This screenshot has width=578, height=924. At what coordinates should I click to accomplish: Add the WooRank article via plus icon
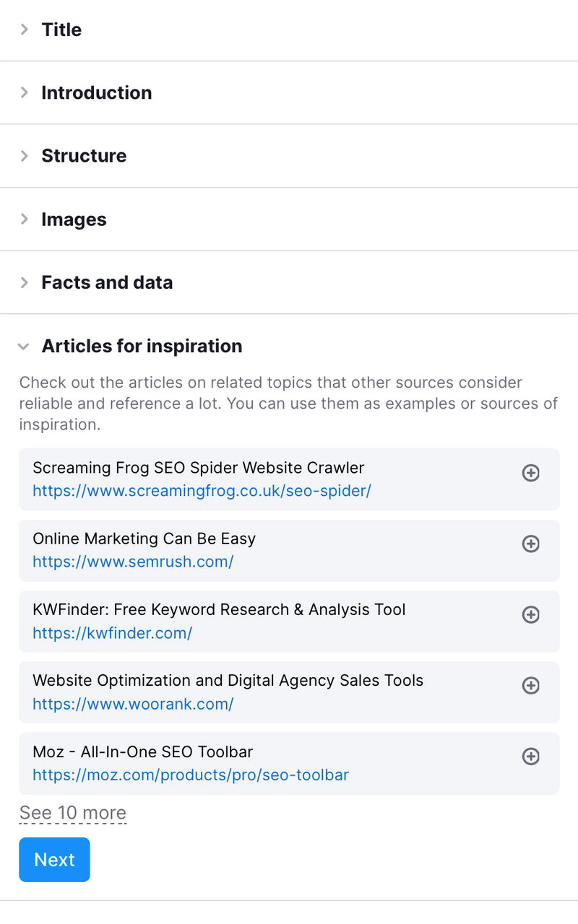(x=531, y=685)
